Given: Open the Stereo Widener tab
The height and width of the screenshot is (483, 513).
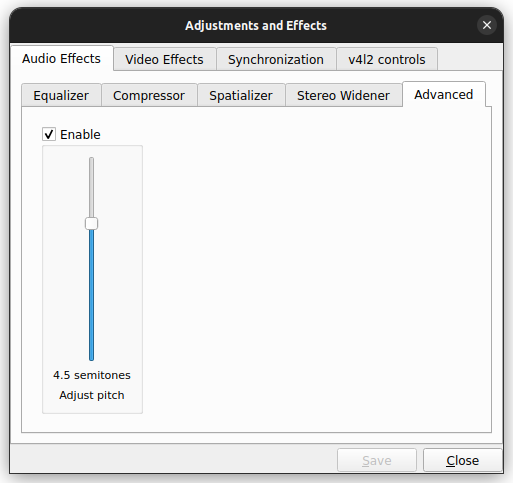Looking at the screenshot, I should 343,95.
